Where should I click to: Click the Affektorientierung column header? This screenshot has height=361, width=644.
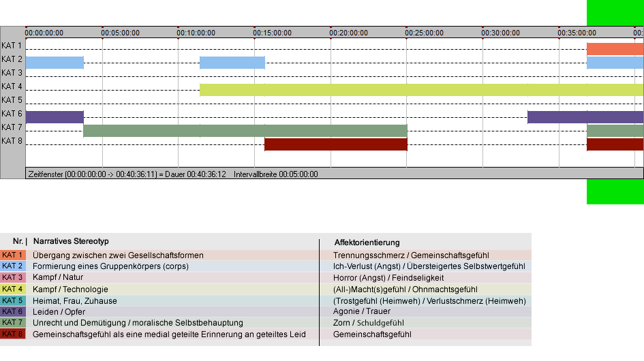tap(367, 242)
